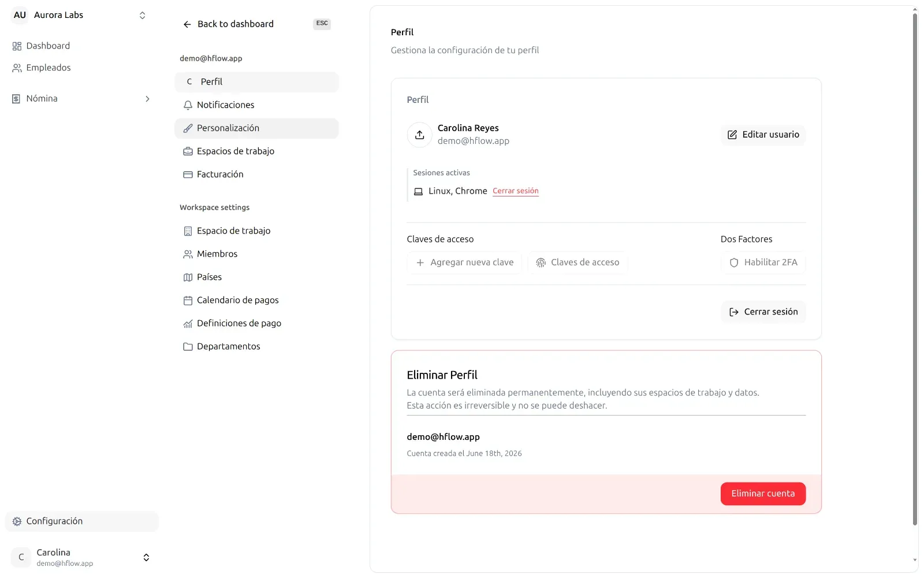This screenshot has height=578, width=924.
Task: Click the Configuración gear item
Action: tap(81, 521)
